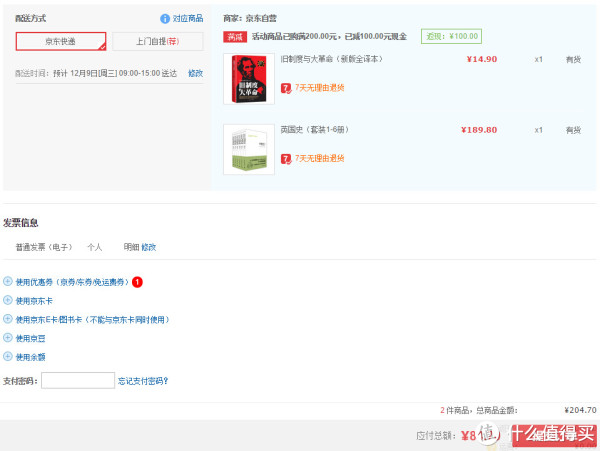This screenshot has width=600, height=451.
Task: Open 旧制度与大革命（全新全译本）title link
Action: 331,59
